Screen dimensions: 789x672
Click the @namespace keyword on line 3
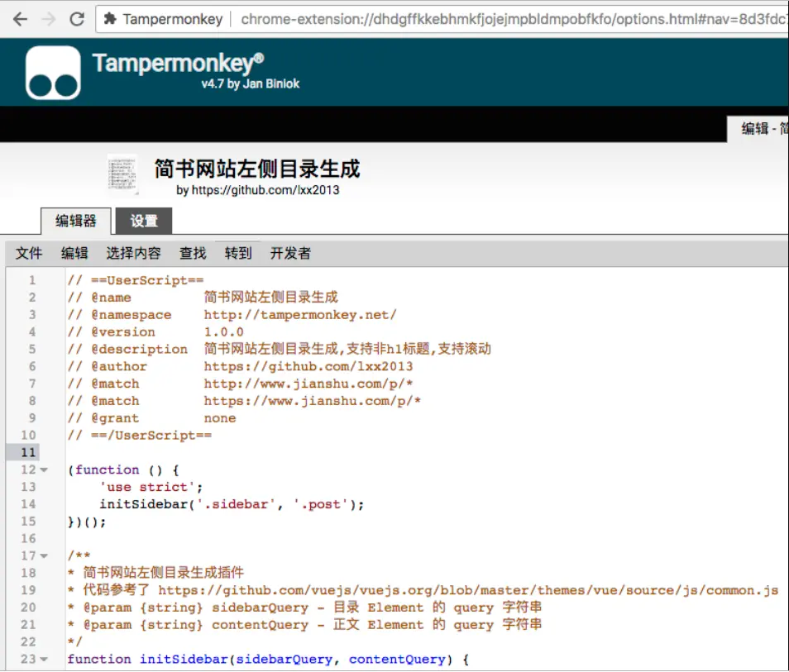[x=131, y=315]
